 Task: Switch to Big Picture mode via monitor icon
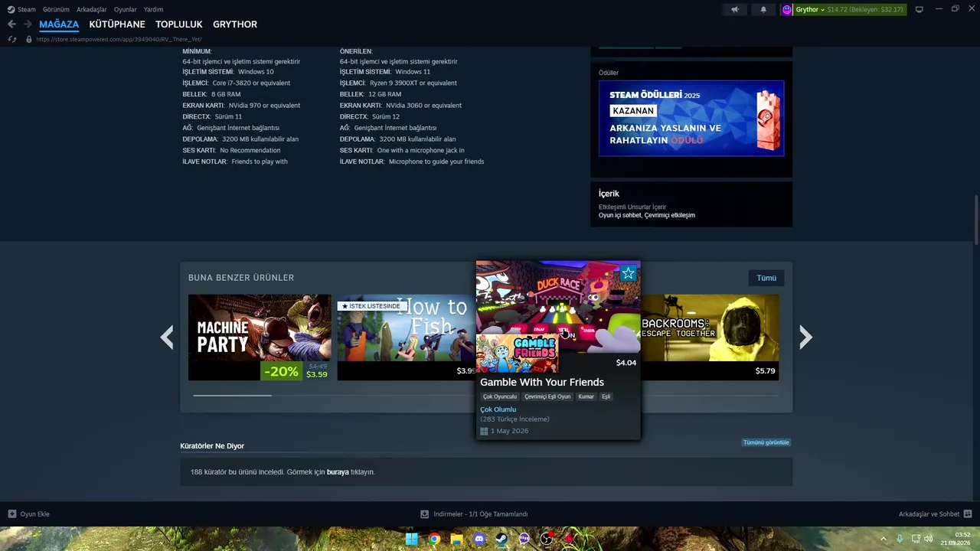coord(920,9)
